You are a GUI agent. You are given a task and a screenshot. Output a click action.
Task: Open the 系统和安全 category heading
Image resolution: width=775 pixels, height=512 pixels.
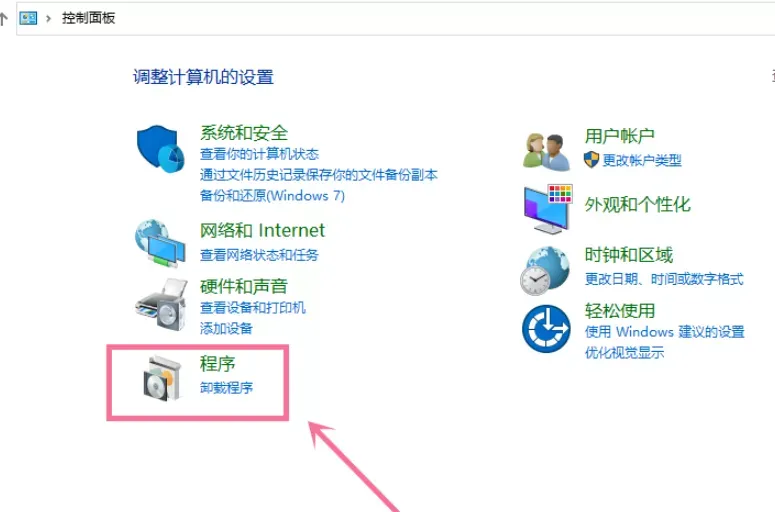point(244,132)
